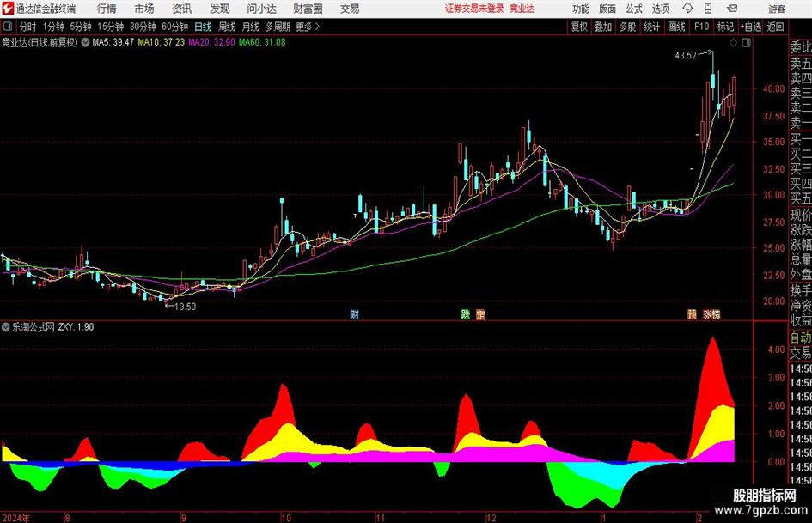Click the 预 marker on the chart

(692, 313)
